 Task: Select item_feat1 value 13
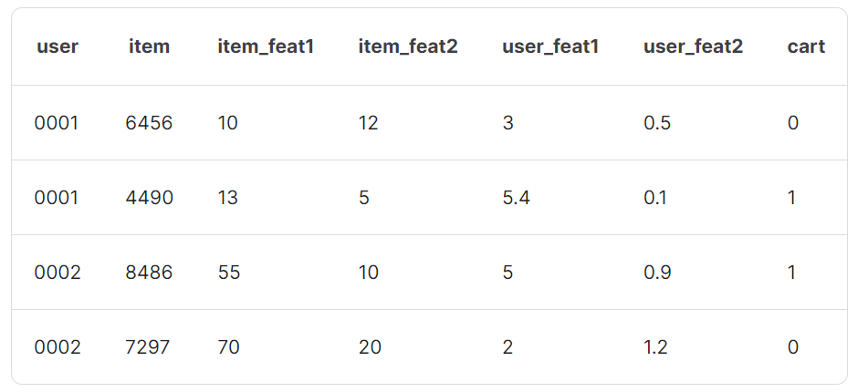point(227,198)
